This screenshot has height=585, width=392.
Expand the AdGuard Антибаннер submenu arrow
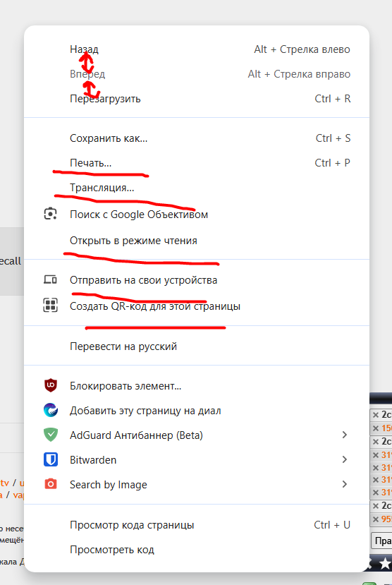point(345,435)
